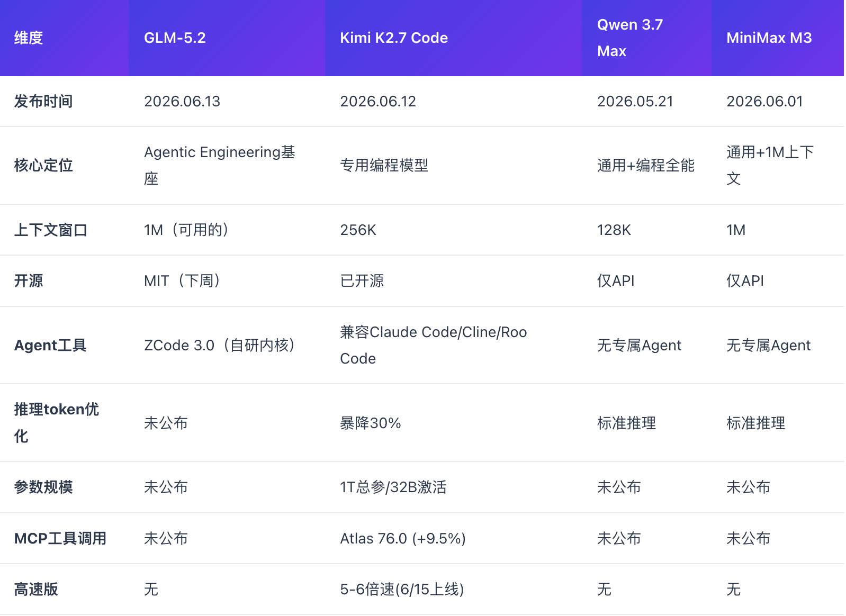The height and width of the screenshot is (616, 846).
Task: Select the MIT（下周）cell
Action: tap(182, 281)
